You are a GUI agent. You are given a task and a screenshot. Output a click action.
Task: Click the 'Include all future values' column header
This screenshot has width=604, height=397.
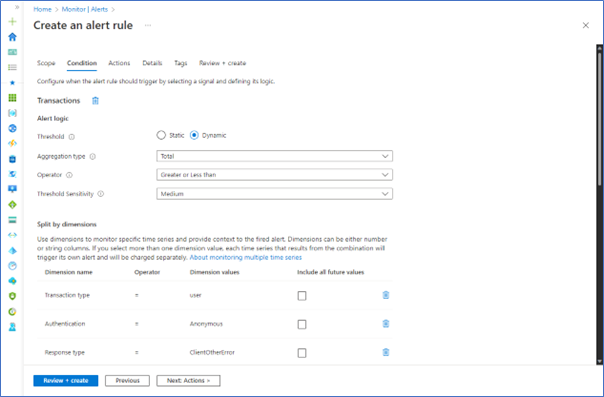tap(331, 272)
